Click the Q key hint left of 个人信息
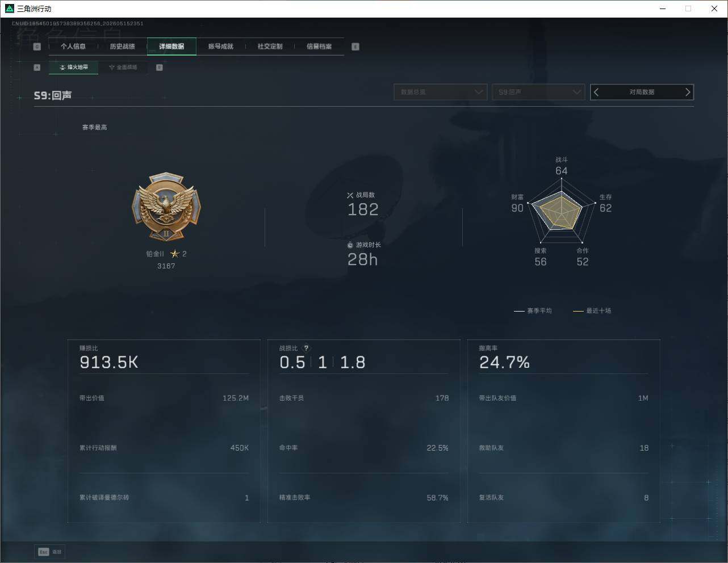 (37, 47)
